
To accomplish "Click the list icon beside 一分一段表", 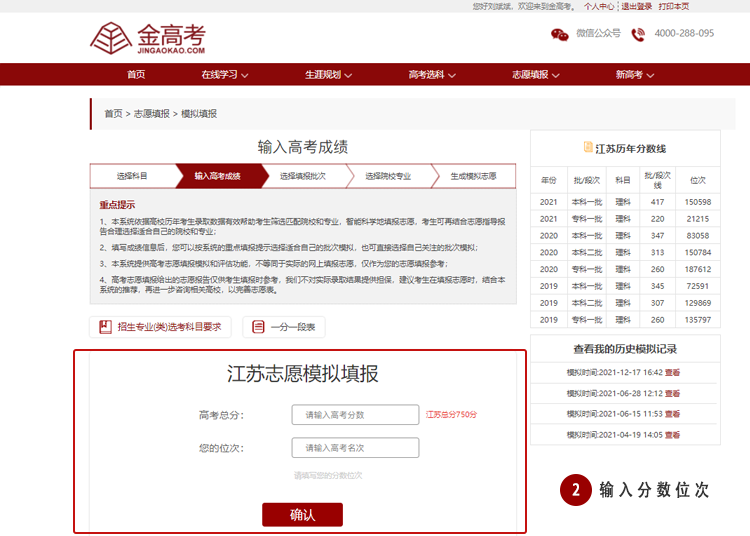I will point(257,327).
